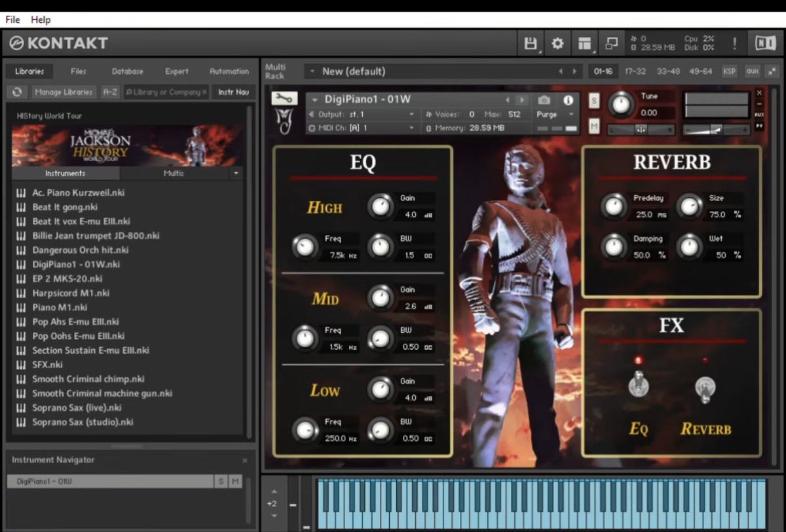This screenshot has width=786, height=532.
Task: Switch to the Expert tab
Action: [177, 71]
